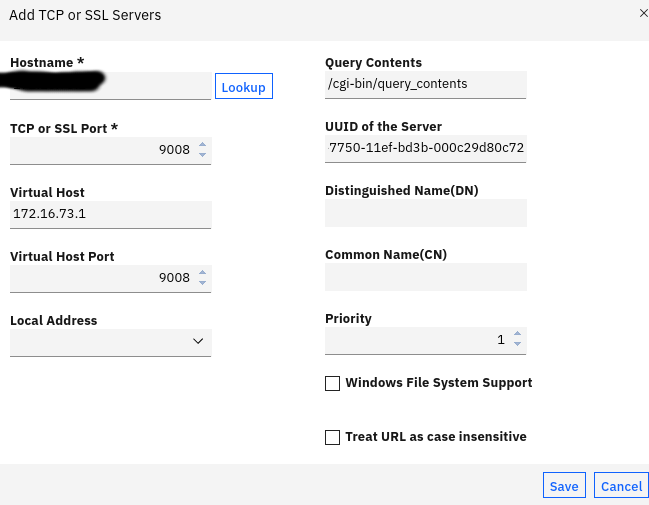
Task: Decrease the TCP or SSL Port value
Action: (x=203, y=155)
